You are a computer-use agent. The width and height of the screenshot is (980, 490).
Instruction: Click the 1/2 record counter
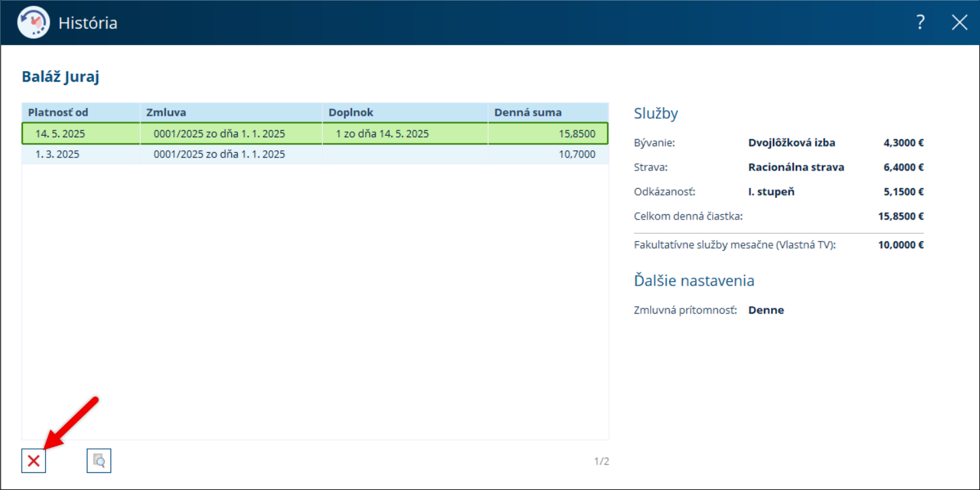click(x=601, y=461)
